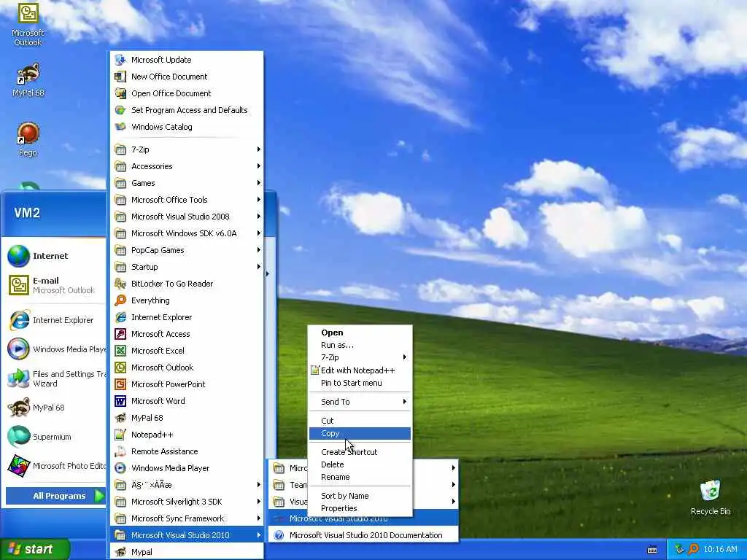Open the Send To context submenu
This screenshot has height=560, width=747.
point(360,402)
